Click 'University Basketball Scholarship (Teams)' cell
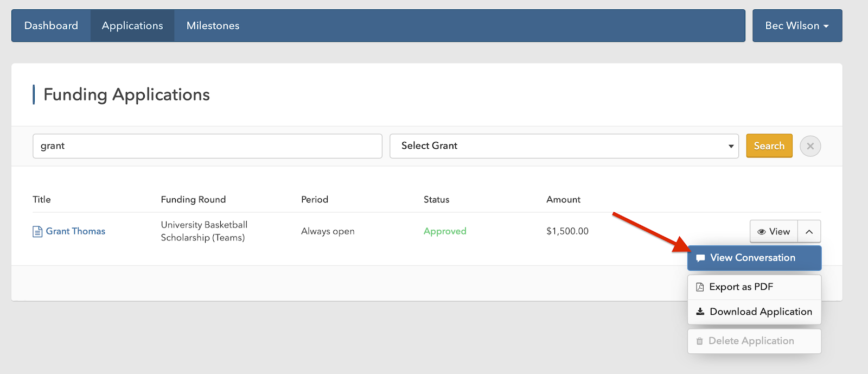 (x=204, y=231)
